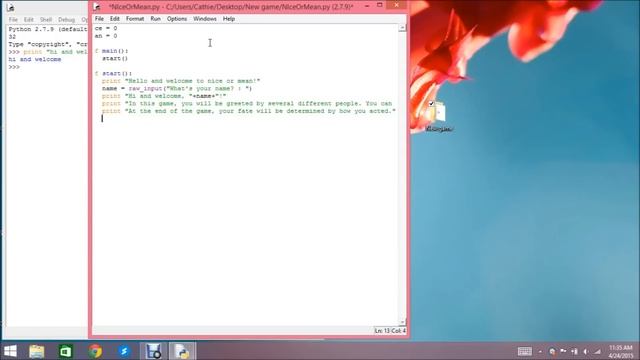Click the last '>>>' prompt in the shell
This screenshot has width=640, height=360.
tap(14, 67)
